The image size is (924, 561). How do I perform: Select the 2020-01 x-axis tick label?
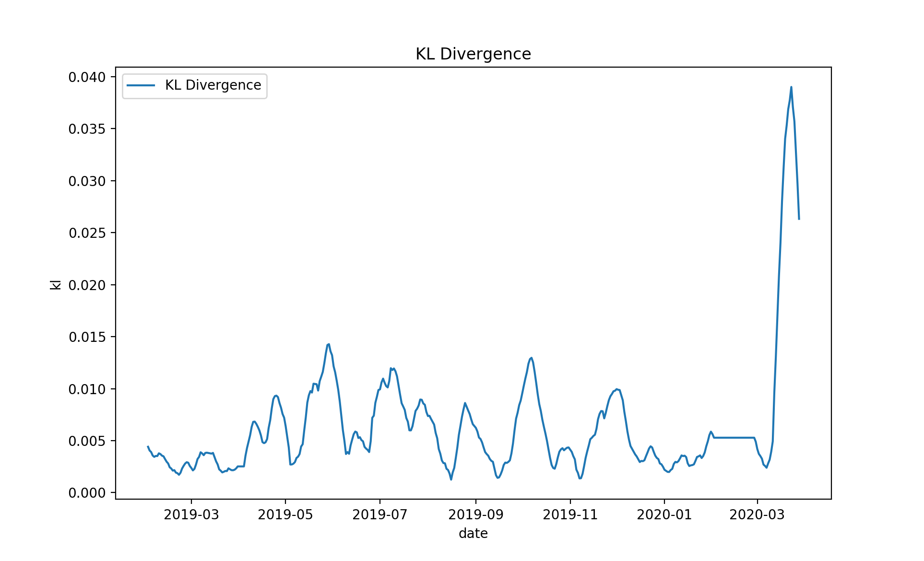(664, 515)
